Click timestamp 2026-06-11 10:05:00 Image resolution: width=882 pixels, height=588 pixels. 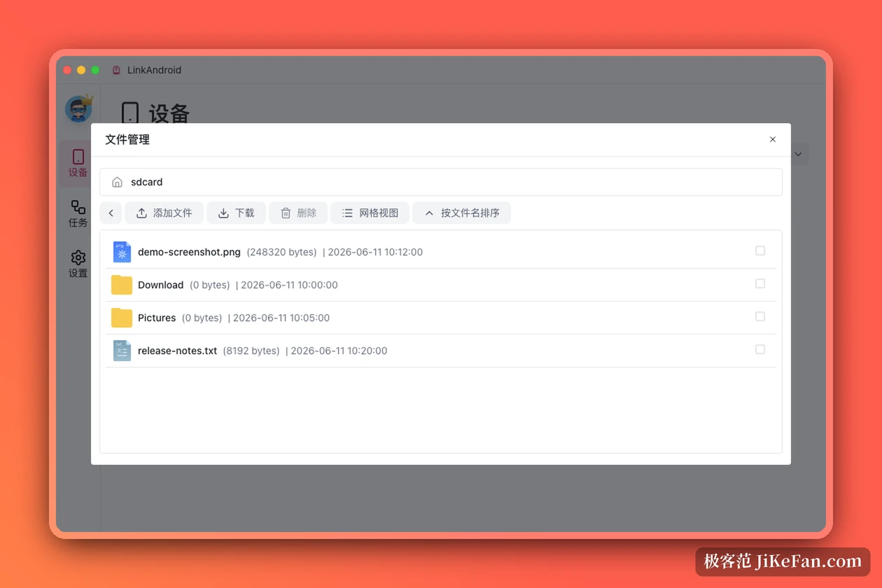tap(281, 318)
